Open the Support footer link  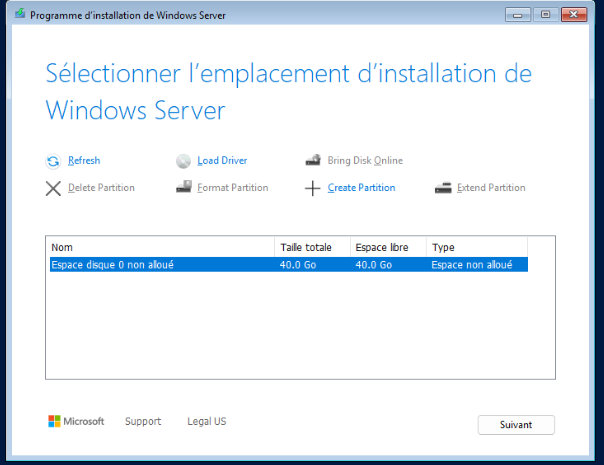[143, 422]
